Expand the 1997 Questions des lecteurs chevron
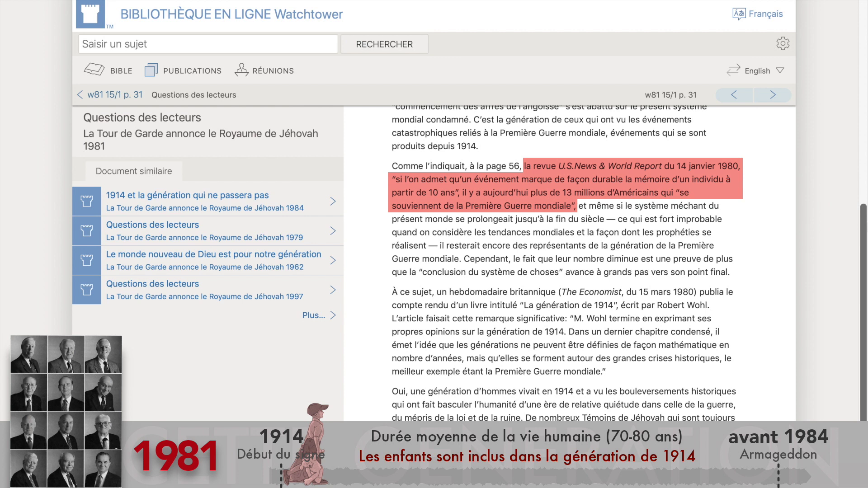Viewport: 868px width, 488px height. 333,290
